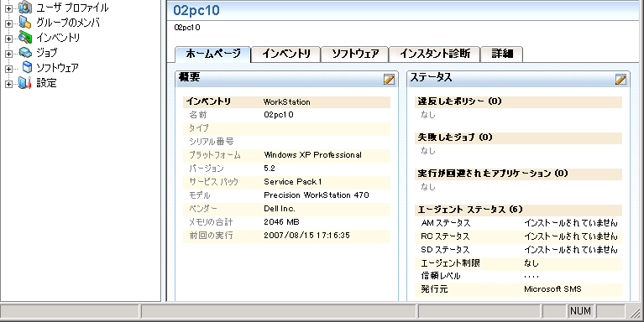Click the AM ステータス row label

(x=446, y=223)
